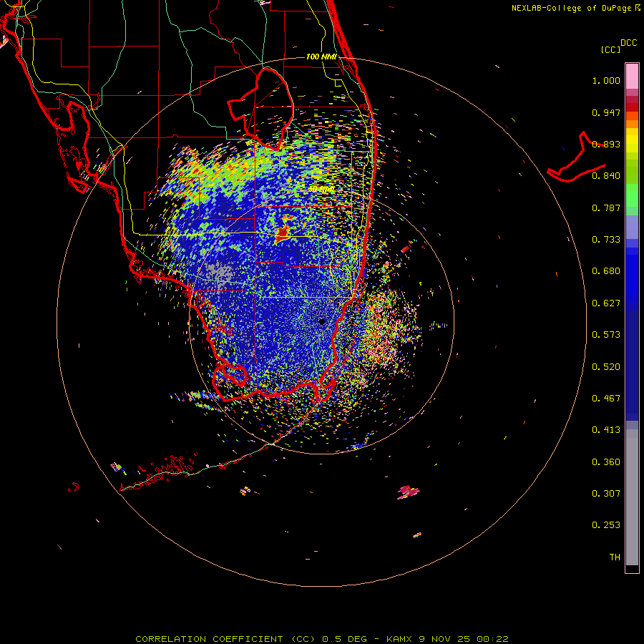The image size is (644, 644).
Task: Select the 0.680 scale value
Action: (x=606, y=271)
